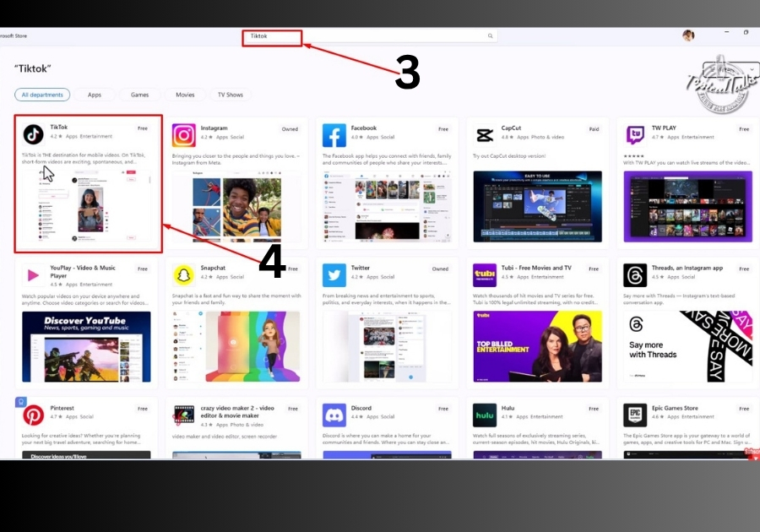760x532 pixels.
Task: Select the Apps filter
Action: coord(95,95)
